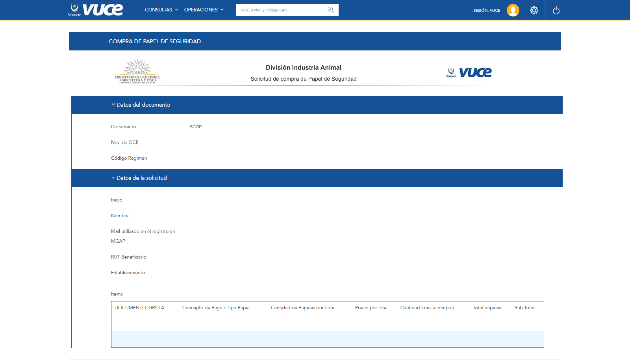Image resolution: width=630 pixels, height=364 pixels.
Task: Click the VUCE Uruguay logo in the navbar
Action: click(96, 10)
